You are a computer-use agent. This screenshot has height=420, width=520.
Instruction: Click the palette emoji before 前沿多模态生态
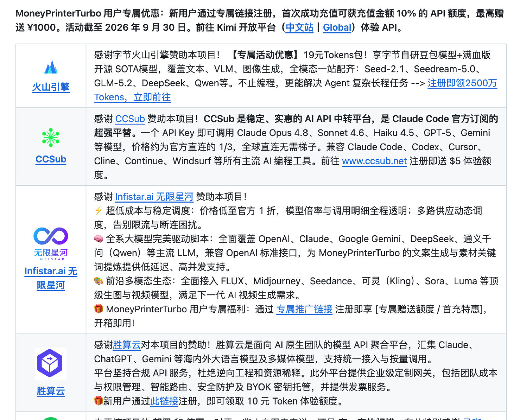click(x=98, y=281)
